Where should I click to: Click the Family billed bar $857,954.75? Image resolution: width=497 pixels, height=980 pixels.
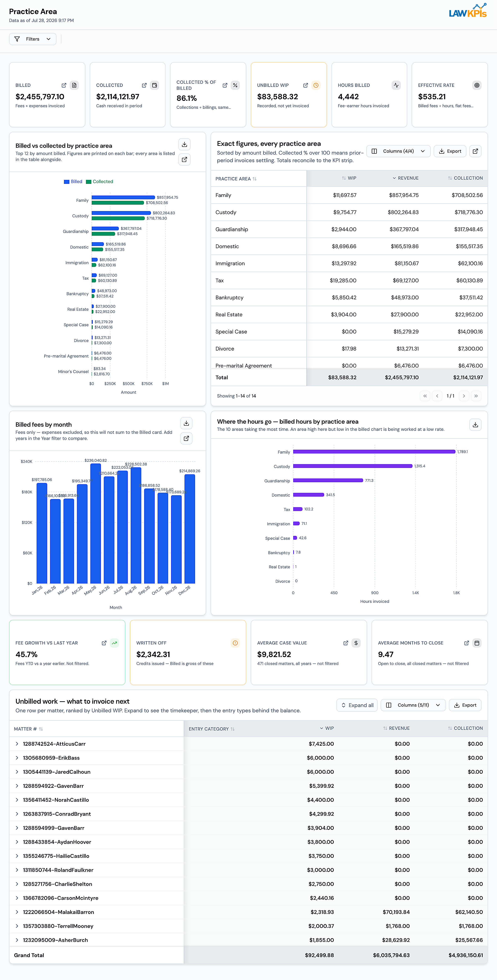pos(123,197)
